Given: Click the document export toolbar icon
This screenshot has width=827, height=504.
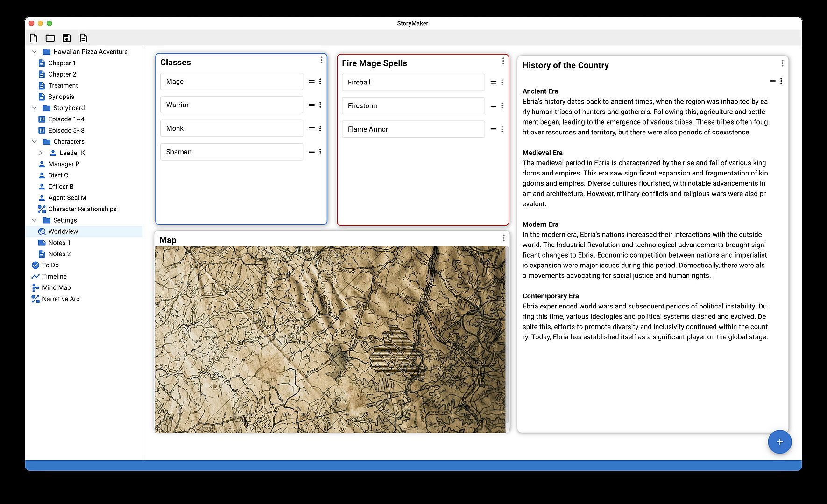Looking at the screenshot, I should pyautogui.click(x=83, y=38).
